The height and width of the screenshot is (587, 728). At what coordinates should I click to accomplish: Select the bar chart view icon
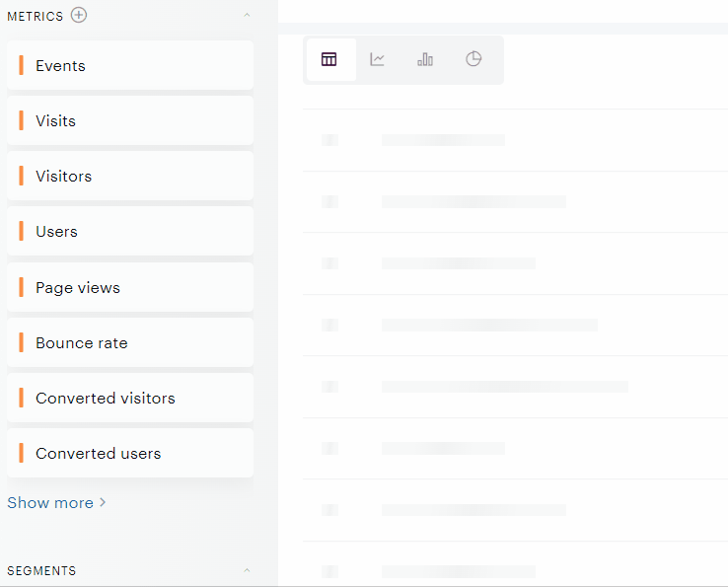click(425, 59)
